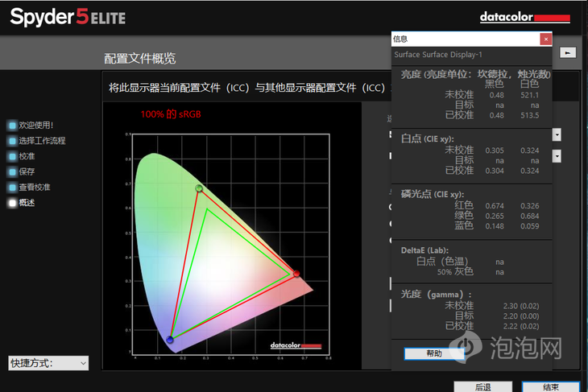Click the uncalibrated white luminance 521.1
This screenshot has height=392, width=588.
(x=529, y=95)
